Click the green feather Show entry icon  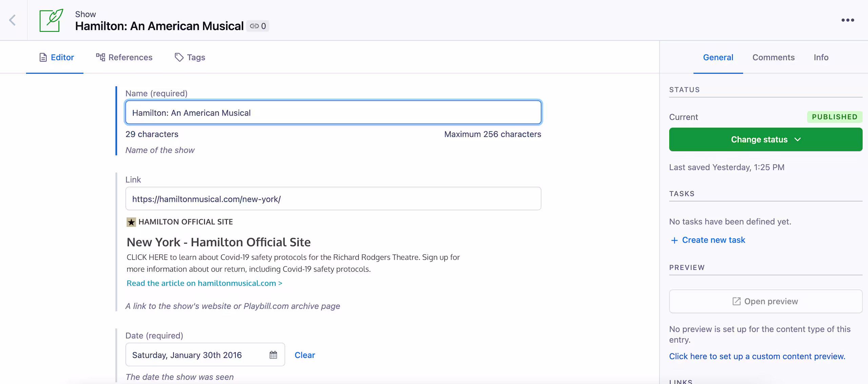pos(51,20)
